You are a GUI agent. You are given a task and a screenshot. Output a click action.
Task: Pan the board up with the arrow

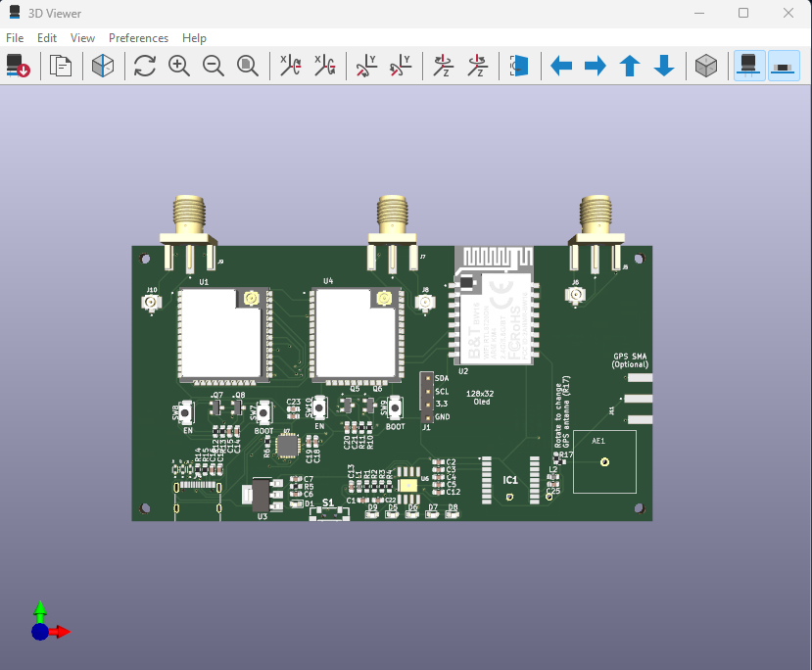click(630, 66)
